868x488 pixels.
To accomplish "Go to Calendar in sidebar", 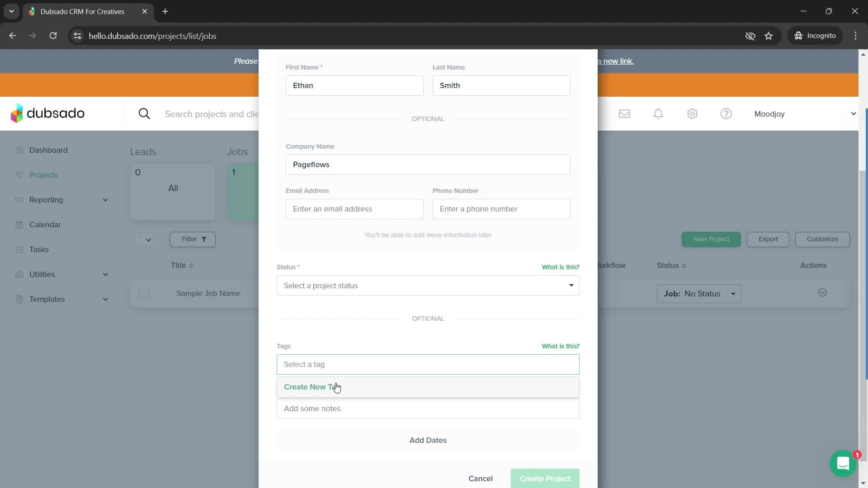I will point(45,225).
